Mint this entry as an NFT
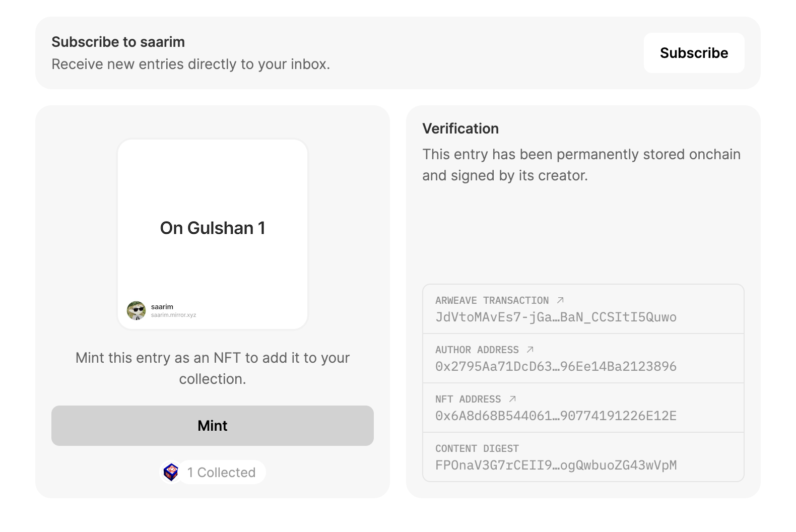Image resolution: width=796 pixels, height=532 pixels. (x=212, y=426)
